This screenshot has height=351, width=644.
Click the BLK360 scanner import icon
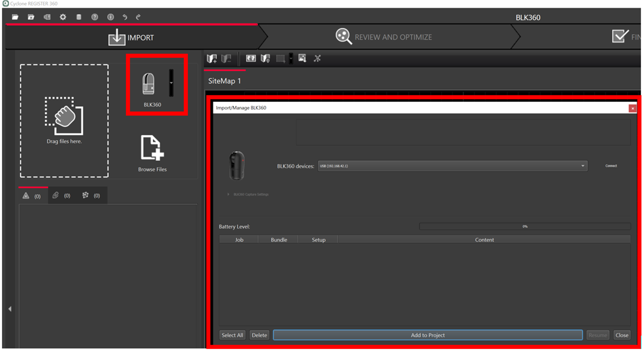click(149, 84)
